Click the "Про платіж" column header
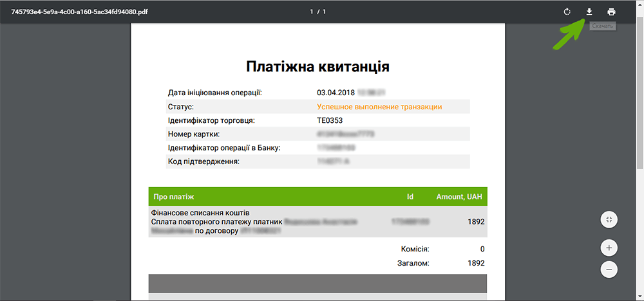This screenshot has width=644, height=301. click(x=174, y=197)
